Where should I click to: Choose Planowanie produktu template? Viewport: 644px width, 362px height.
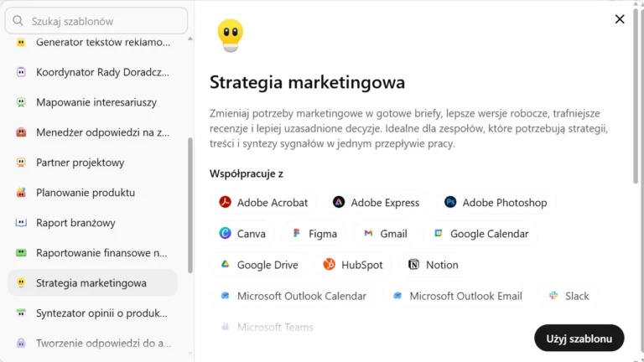click(93, 193)
